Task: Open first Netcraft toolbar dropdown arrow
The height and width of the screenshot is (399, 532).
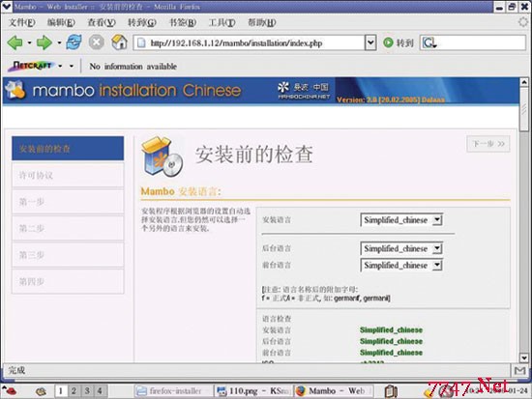Action: coord(60,66)
